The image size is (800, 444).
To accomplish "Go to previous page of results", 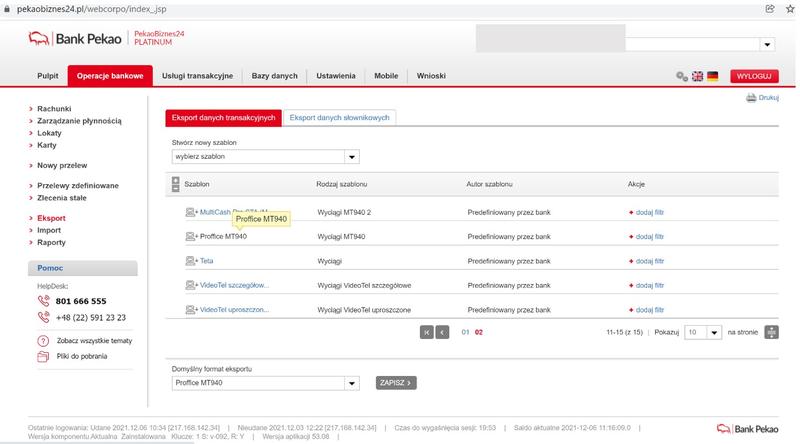I will pyautogui.click(x=442, y=331).
